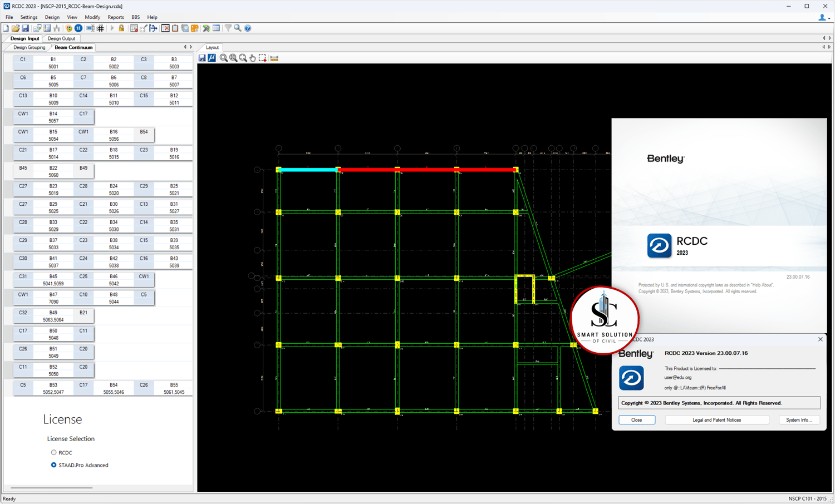Click the orange blocks toolbar icon
This screenshot has height=504, width=835.
point(194,28)
